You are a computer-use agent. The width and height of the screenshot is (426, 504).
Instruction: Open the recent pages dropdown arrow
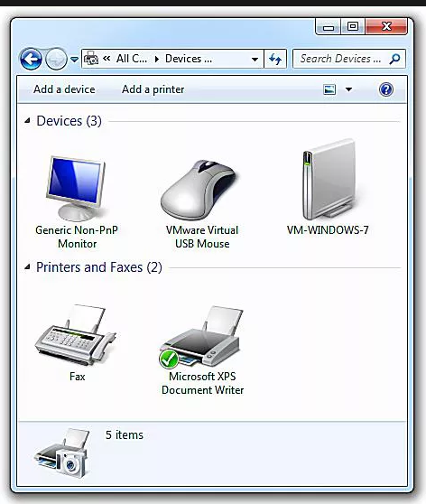(75, 59)
